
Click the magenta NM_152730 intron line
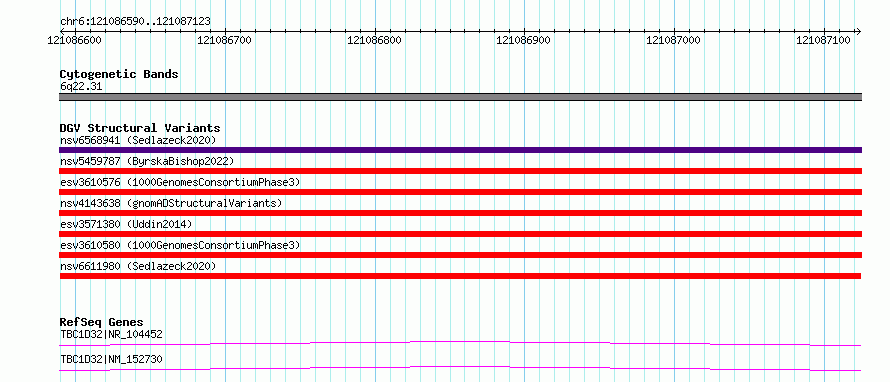coord(460,368)
